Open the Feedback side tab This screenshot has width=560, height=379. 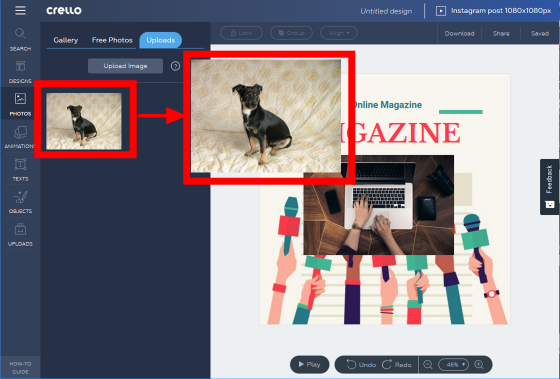tap(549, 186)
